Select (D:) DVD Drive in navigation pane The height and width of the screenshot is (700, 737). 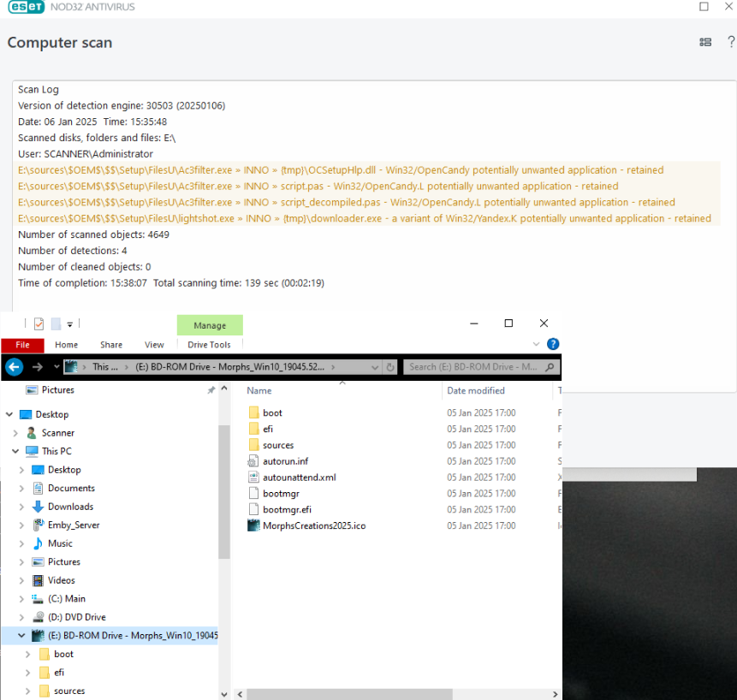tap(77, 617)
